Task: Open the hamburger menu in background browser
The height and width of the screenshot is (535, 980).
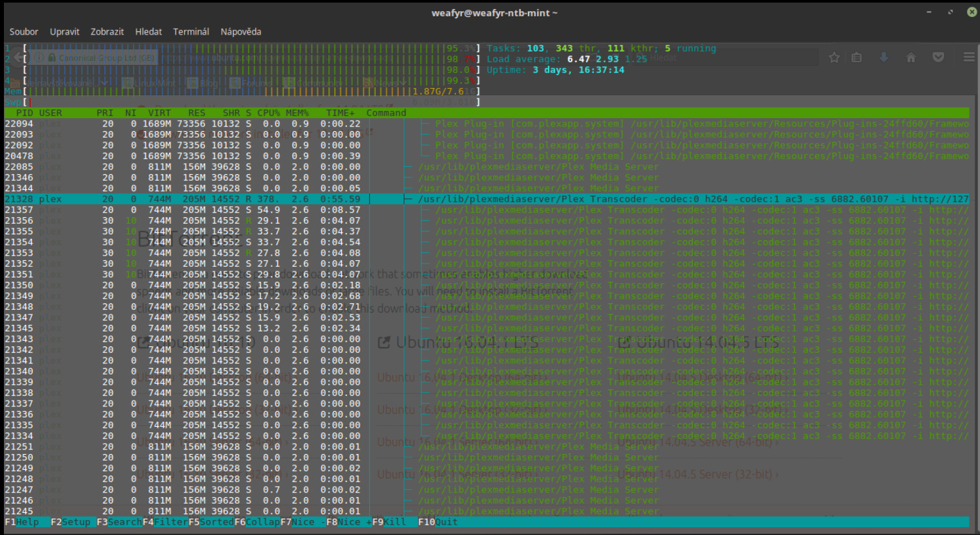Action: click(969, 57)
